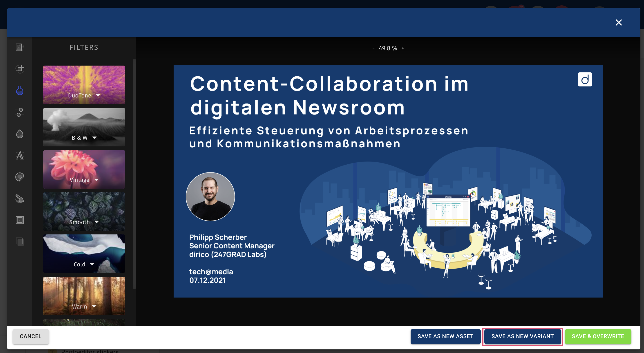
Task: Zoom out with the minus icon
Action: 373,48
